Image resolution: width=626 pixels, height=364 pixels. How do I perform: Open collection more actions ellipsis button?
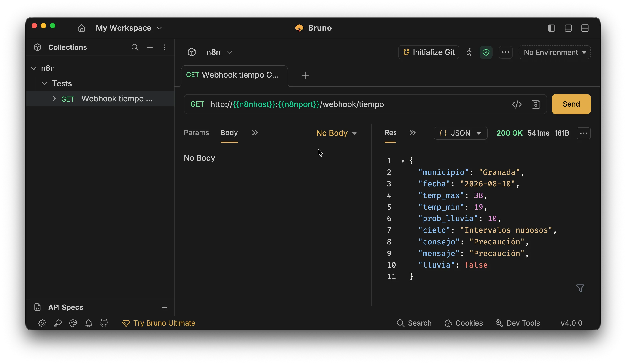[x=505, y=52]
